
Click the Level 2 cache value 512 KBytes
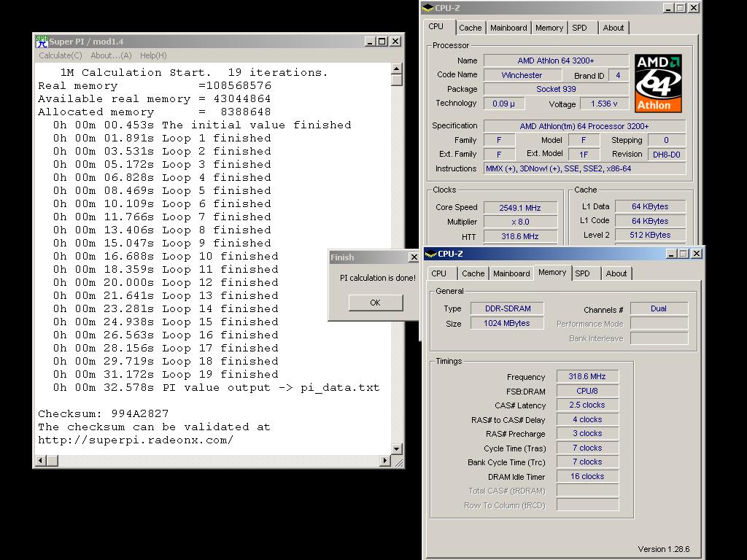[x=650, y=235]
